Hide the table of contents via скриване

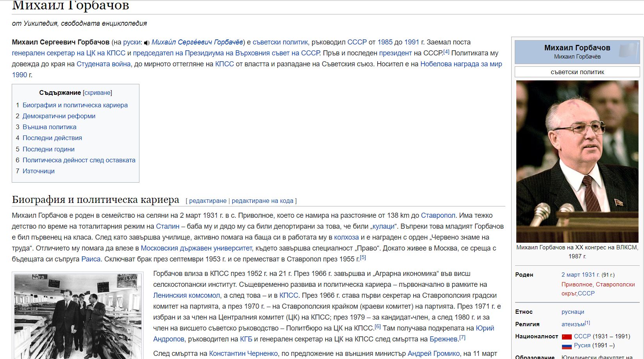pyautogui.click(x=97, y=92)
